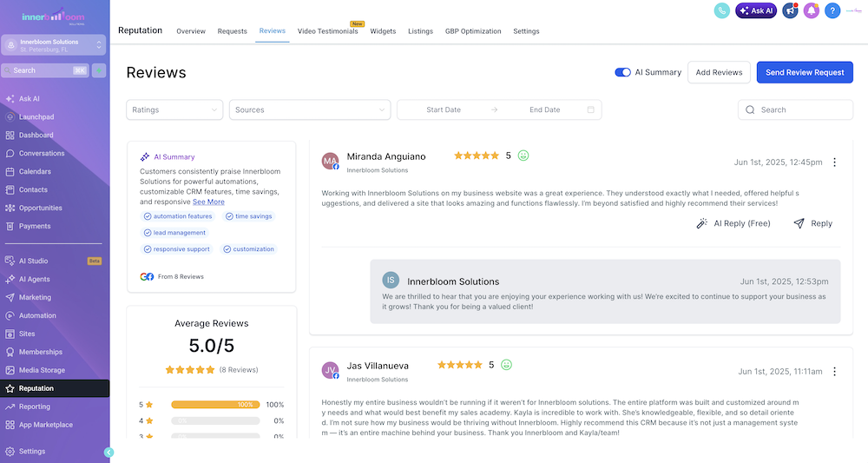The width and height of the screenshot is (868, 463).
Task: Toggle the AI Summary switch off
Action: pyautogui.click(x=622, y=72)
